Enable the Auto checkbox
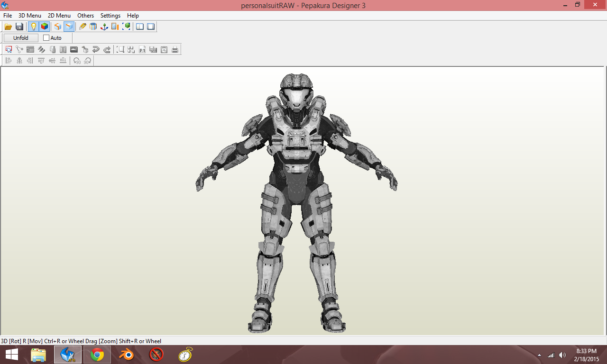Image resolution: width=607 pixels, height=364 pixels. click(46, 38)
